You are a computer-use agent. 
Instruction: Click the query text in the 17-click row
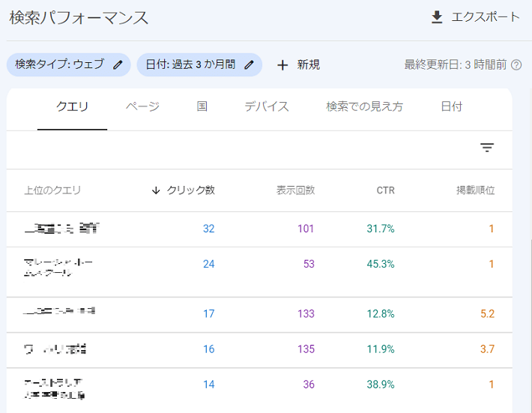[59, 311]
